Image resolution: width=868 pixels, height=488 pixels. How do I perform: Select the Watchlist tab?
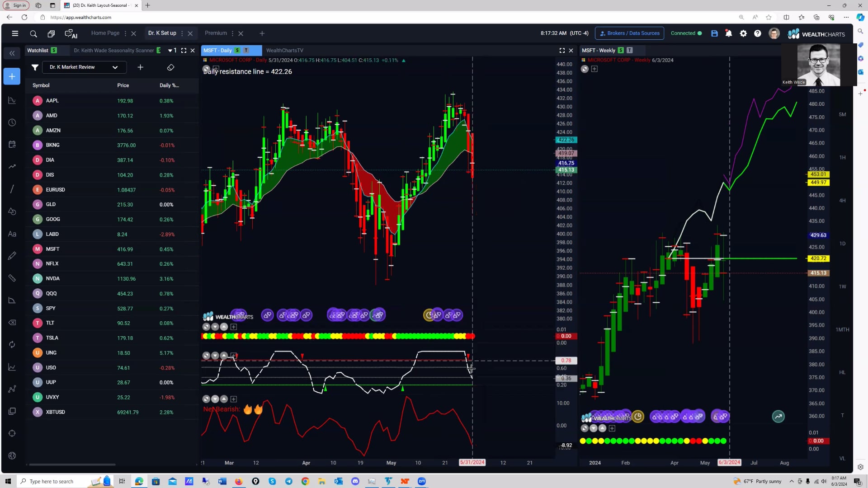coord(38,51)
